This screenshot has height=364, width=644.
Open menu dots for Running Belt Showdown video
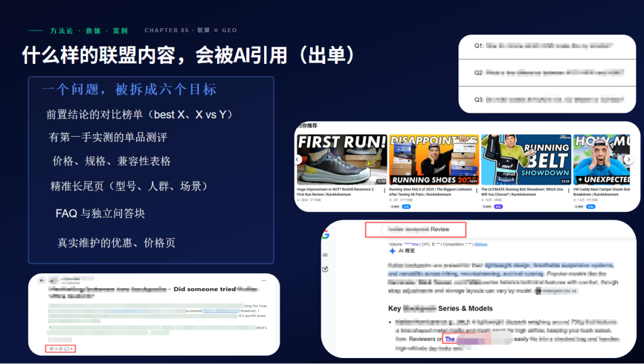[568, 190]
